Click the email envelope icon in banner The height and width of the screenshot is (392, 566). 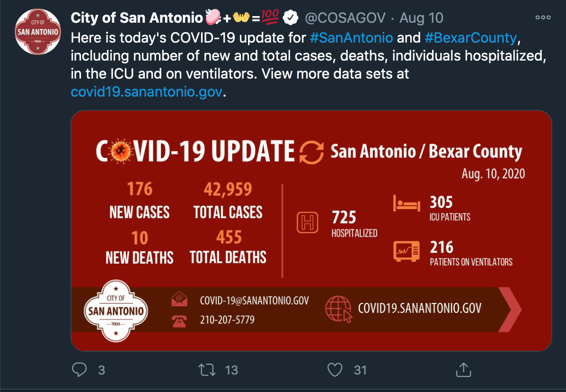coord(179,300)
